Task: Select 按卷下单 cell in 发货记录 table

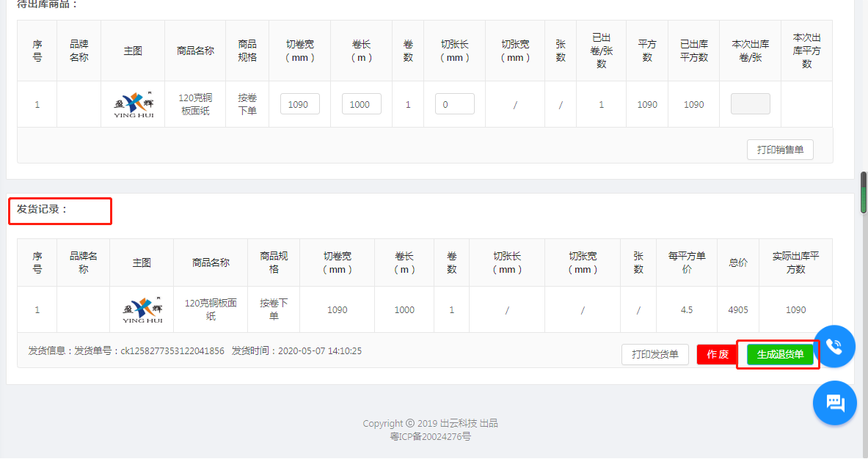Action: point(274,309)
